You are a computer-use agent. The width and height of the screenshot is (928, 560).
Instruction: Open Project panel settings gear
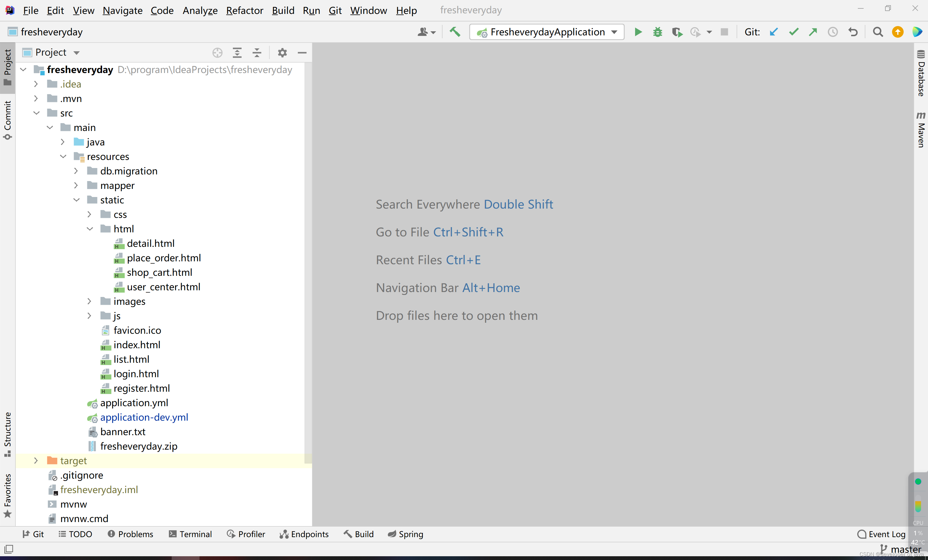click(282, 53)
